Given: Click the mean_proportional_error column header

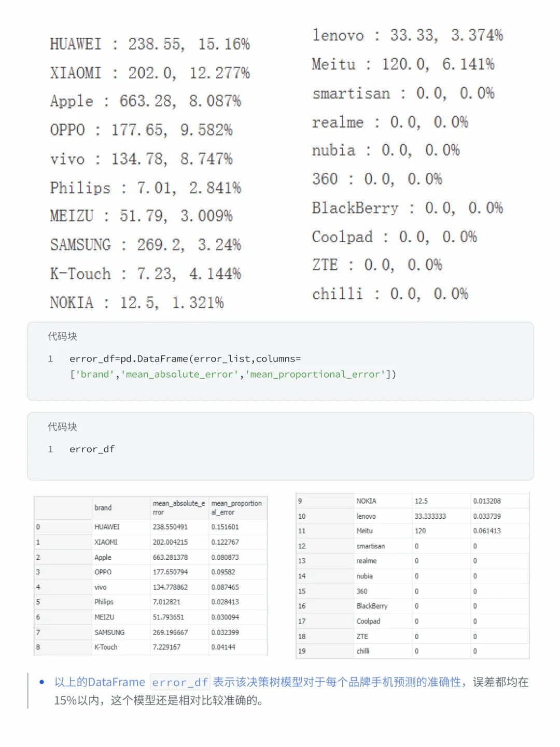Looking at the screenshot, I should [x=237, y=508].
